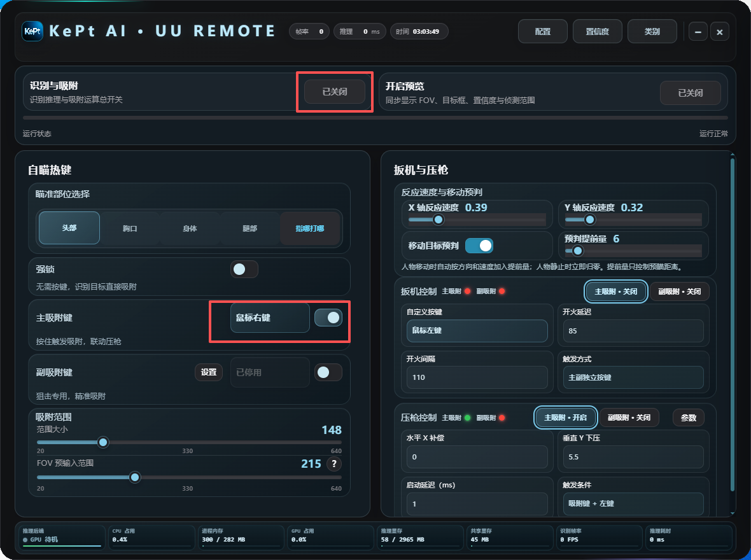Click 副吸附 · 关闭 recoil button

629,417
